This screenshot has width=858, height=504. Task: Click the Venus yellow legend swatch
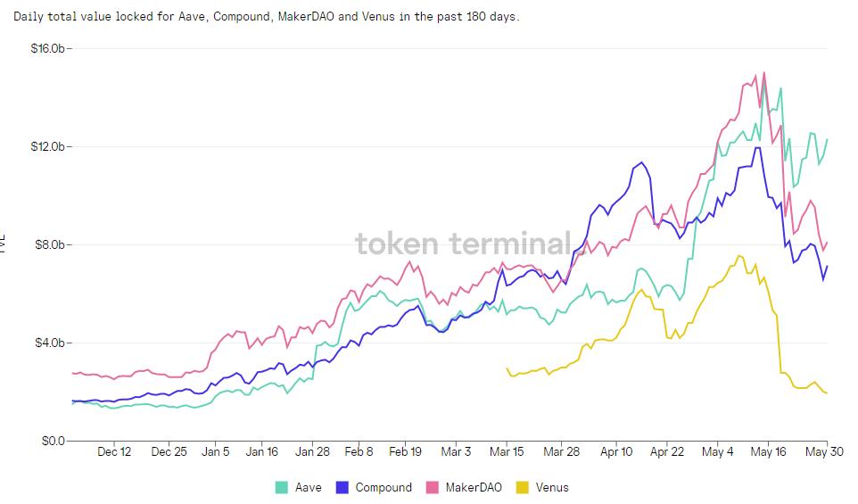(523, 487)
